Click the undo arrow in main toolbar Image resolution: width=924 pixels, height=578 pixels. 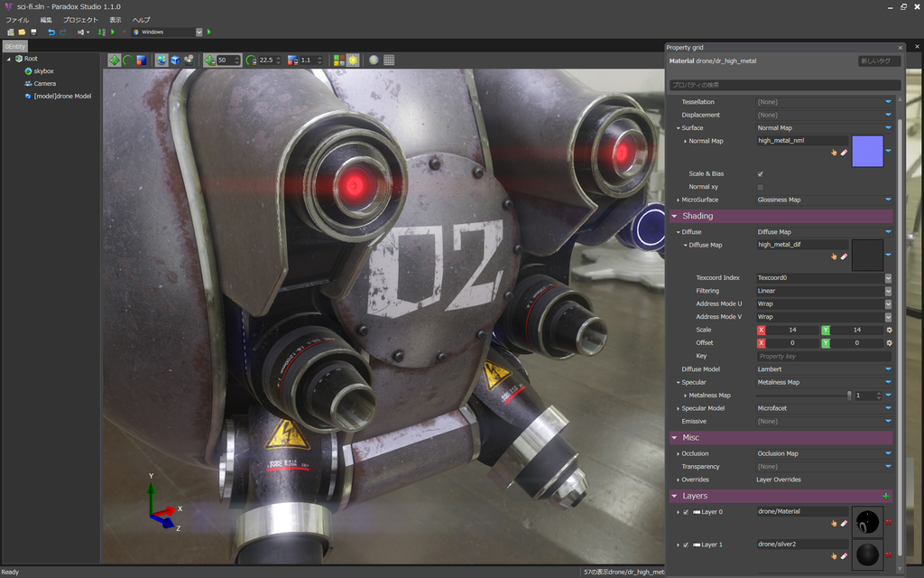(x=51, y=33)
